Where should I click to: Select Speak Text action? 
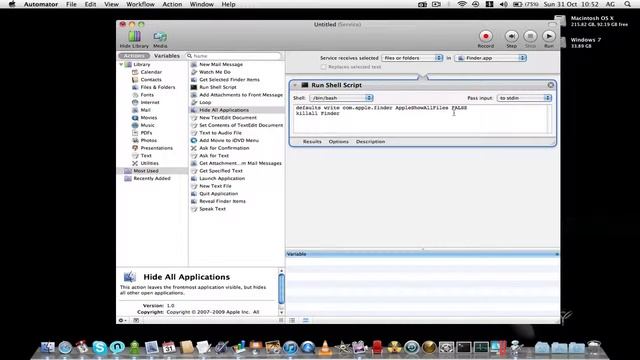click(212, 209)
